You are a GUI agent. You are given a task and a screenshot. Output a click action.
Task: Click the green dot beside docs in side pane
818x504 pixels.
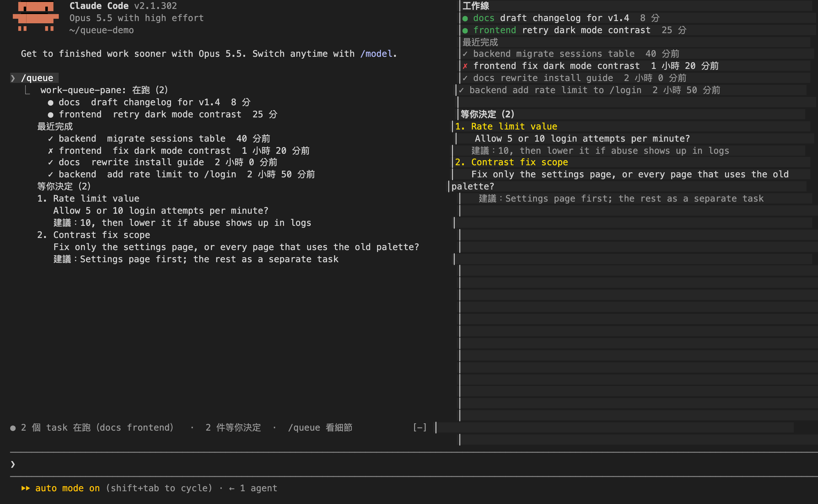(x=465, y=18)
